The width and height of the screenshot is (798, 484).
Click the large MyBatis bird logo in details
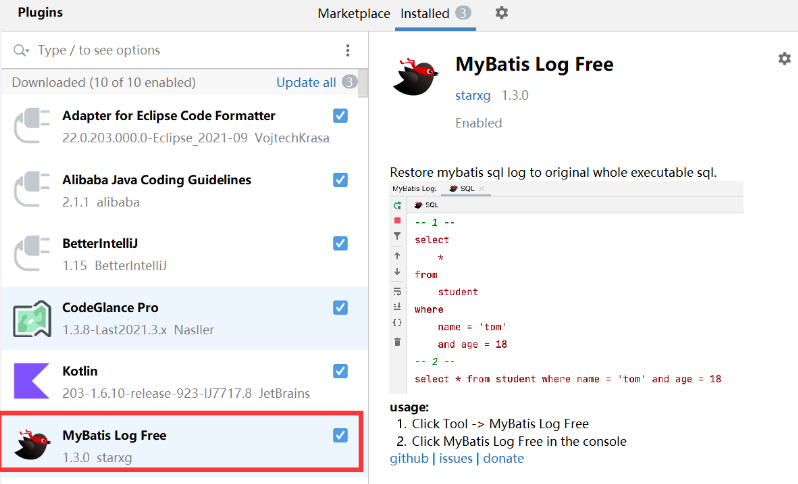[415, 77]
